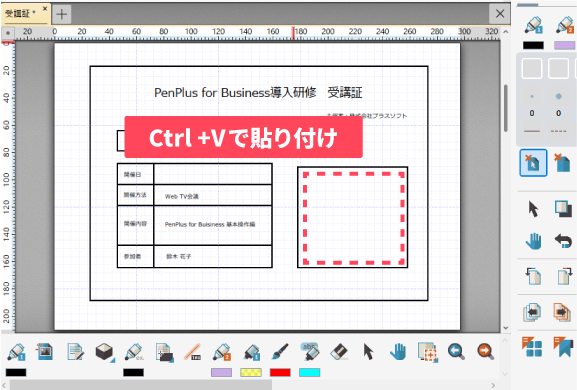Image resolution: width=577 pixels, height=390 pixels.
Task: Collapse bottom toolbar with its down chevron
Action: 505,374
